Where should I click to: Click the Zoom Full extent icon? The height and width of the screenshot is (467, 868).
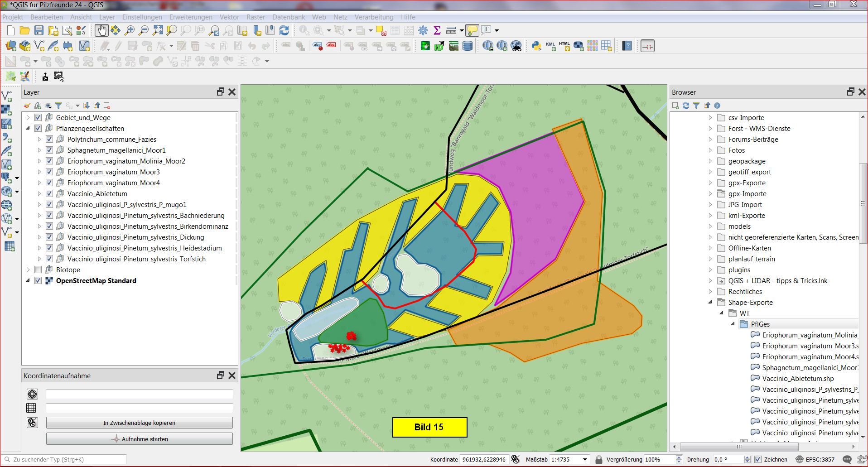click(x=158, y=30)
